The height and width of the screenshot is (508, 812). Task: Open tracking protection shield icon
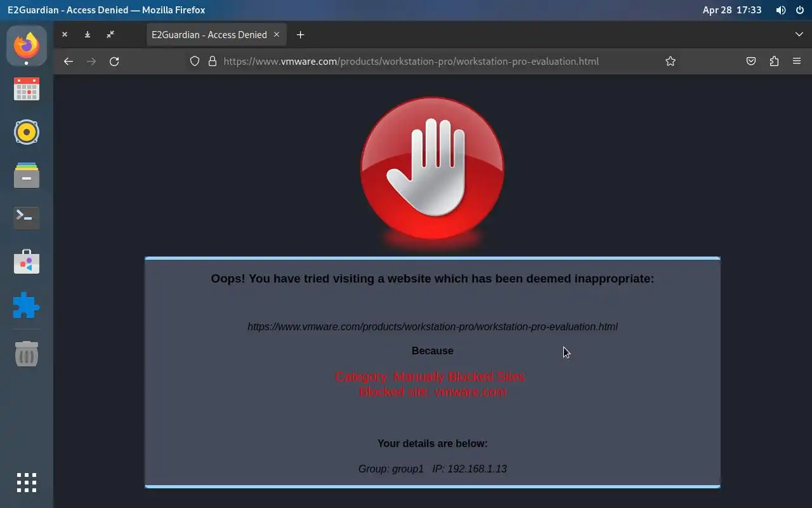point(195,61)
